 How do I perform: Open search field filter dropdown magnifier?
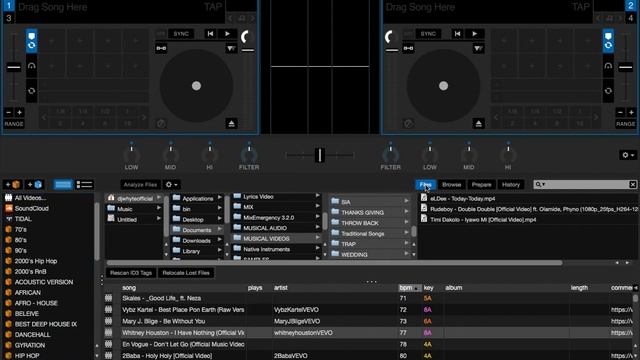[x=540, y=184]
